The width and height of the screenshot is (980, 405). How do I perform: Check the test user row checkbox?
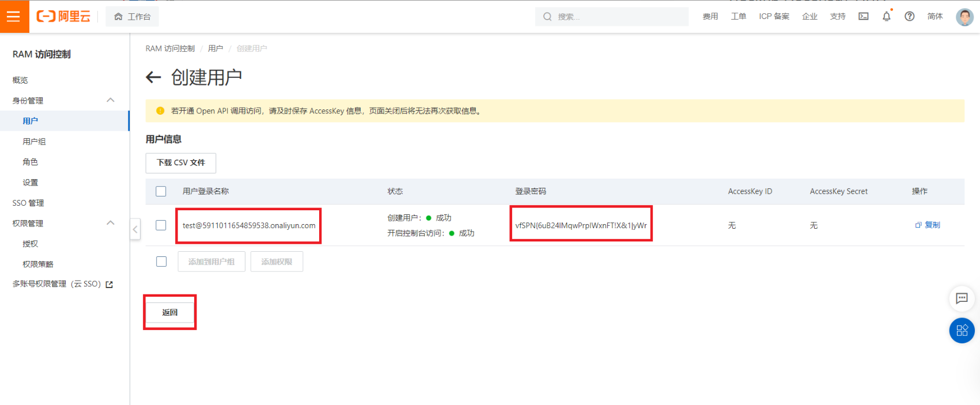[x=161, y=225]
